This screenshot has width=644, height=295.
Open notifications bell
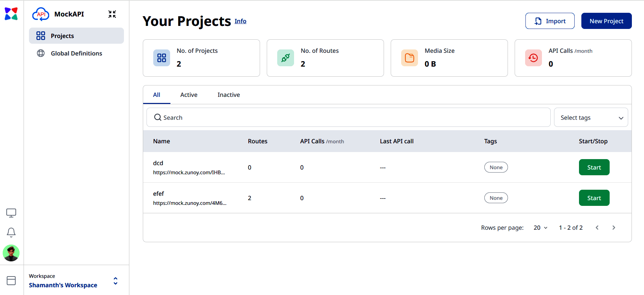[x=11, y=232]
